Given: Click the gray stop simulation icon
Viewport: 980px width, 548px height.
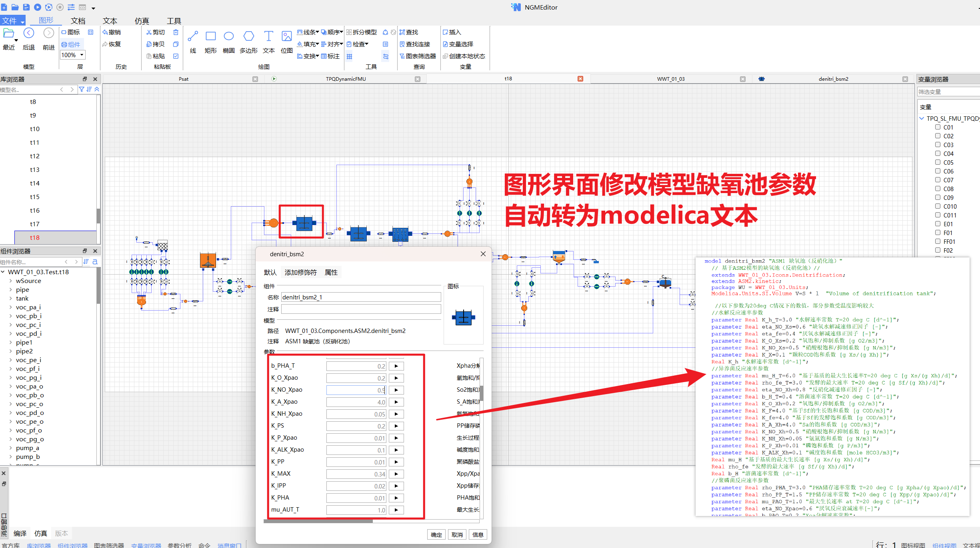Looking at the screenshot, I should click(60, 7).
